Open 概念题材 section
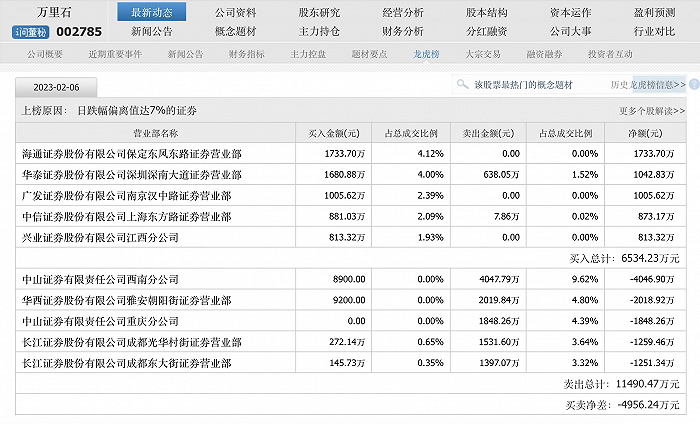 (x=236, y=31)
